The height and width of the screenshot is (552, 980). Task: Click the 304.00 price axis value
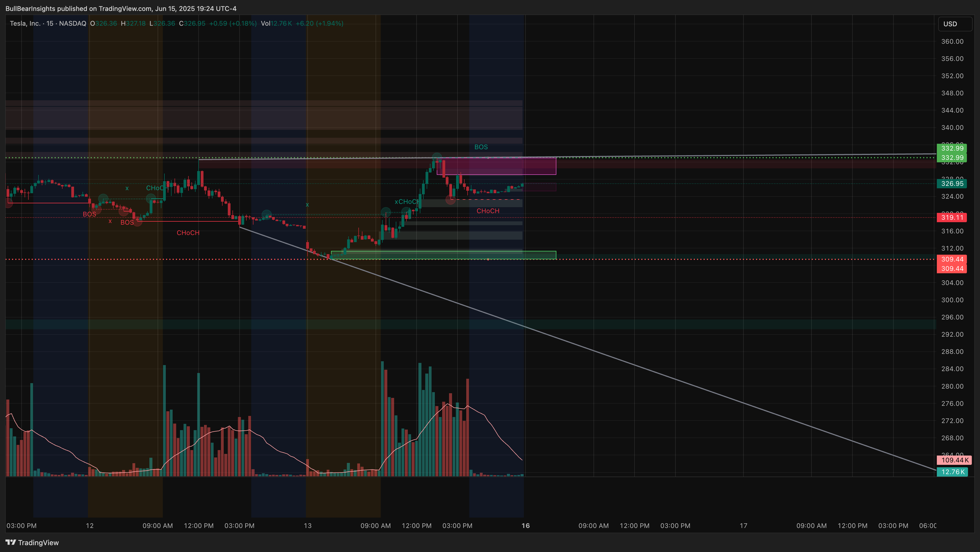pyautogui.click(x=952, y=283)
